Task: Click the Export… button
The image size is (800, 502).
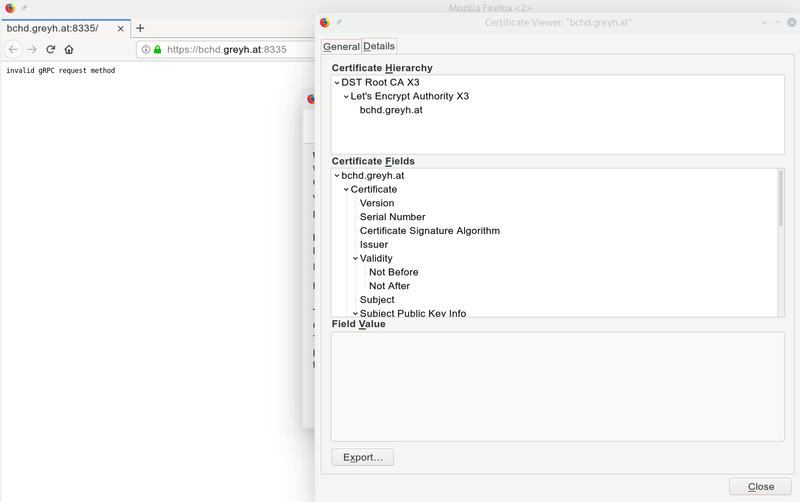Action: click(362, 457)
